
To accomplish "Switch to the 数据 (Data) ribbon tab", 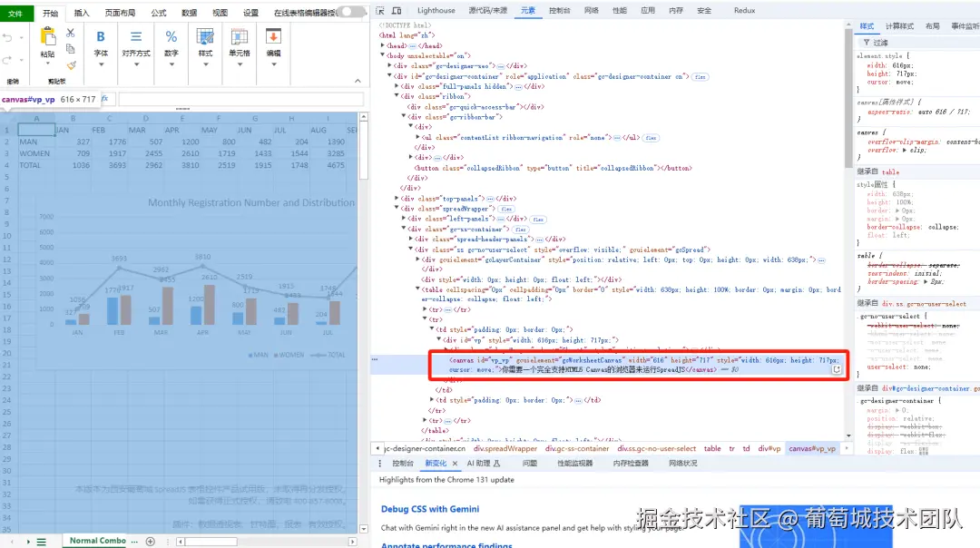I will [x=189, y=13].
